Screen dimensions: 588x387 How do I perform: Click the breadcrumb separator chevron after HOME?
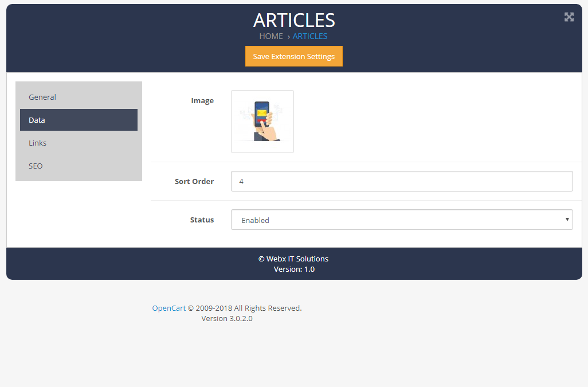pos(288,37)
